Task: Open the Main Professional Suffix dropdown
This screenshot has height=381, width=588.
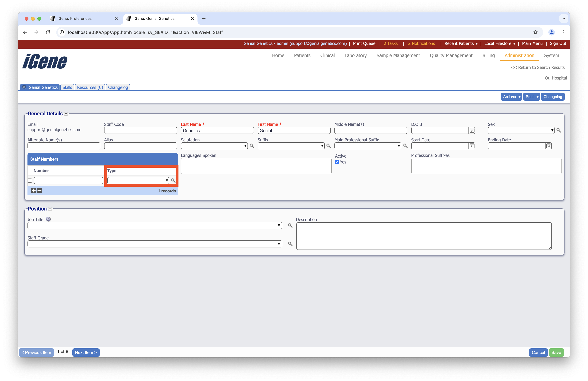Action: 368,146
